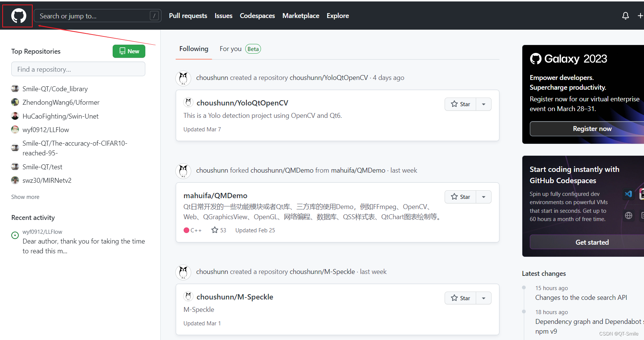Star the mahuifa/QMDemo repository
Viewport: 644px width, 340px height.
[x=460, y=197]
